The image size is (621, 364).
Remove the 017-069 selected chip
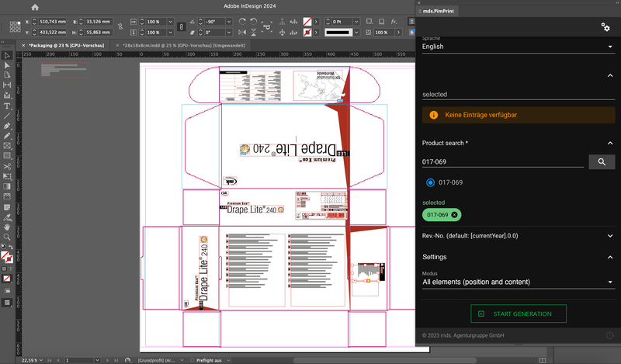(455, 215)
